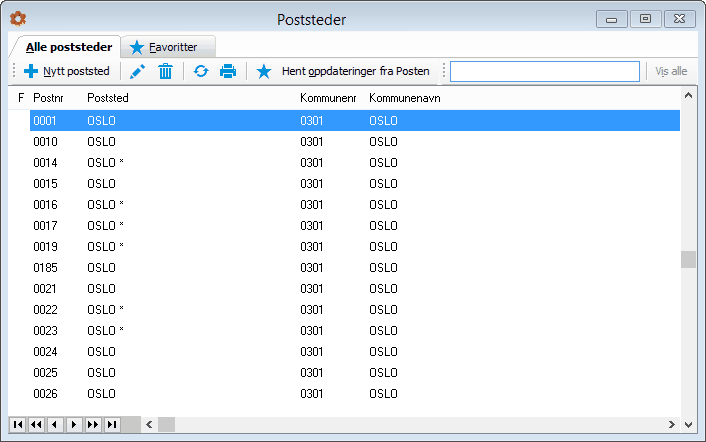Select row with Postnr 0017
This screenshot has width=706, height=442.
coord(355,226)
